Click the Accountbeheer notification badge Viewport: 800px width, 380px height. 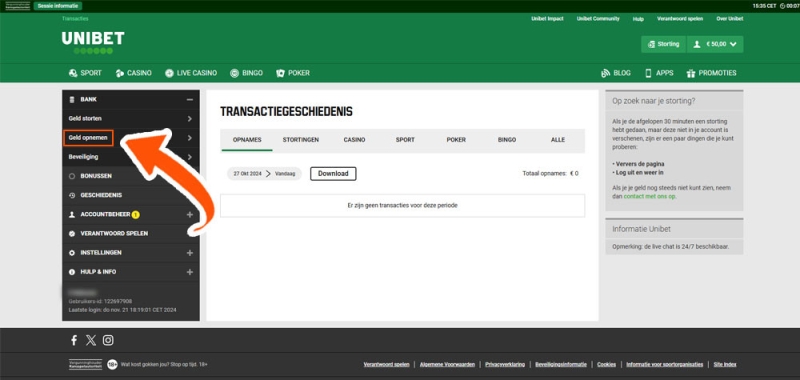(135, 215)
